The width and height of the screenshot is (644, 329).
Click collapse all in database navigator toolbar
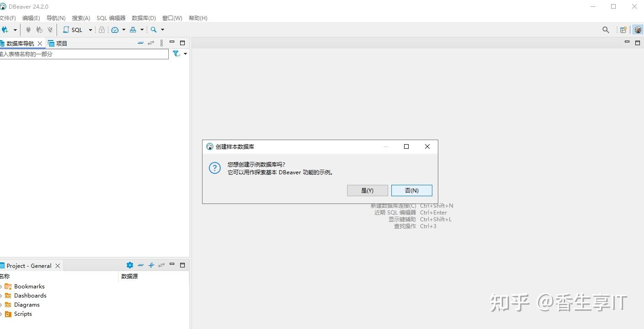pos(140,43)
